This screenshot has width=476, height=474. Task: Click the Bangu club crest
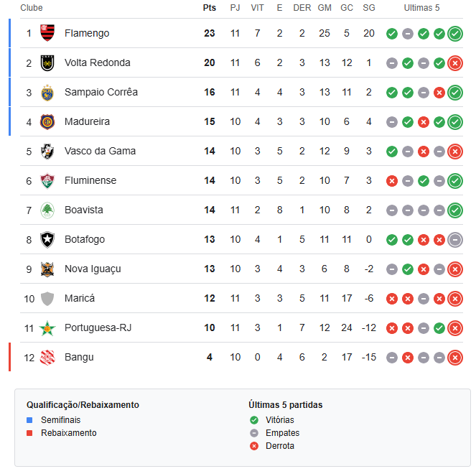pos(47,358)
